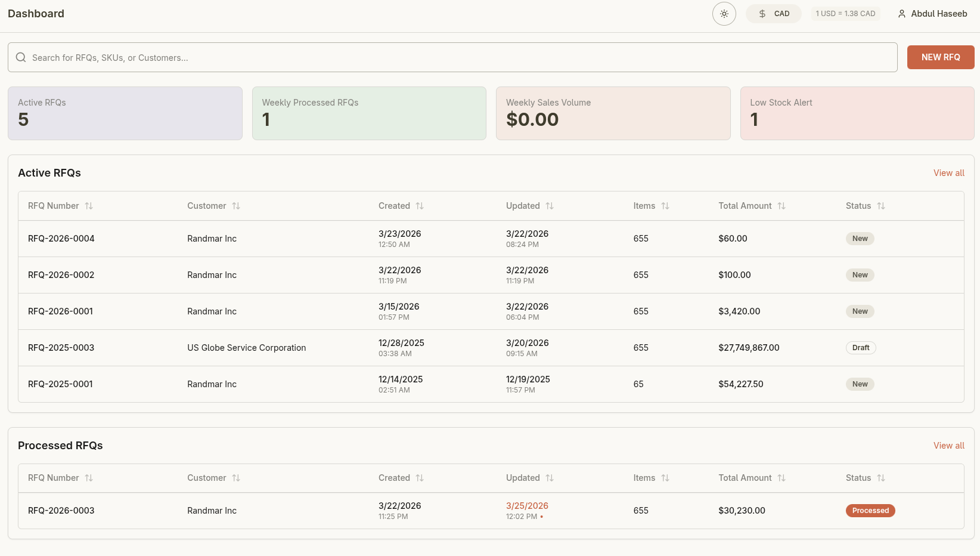Sort Active RFQs by Created icon

420,206
